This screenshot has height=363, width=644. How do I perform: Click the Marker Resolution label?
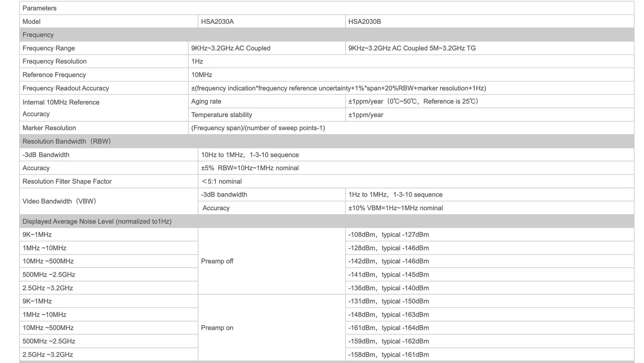tap(49, 128)
